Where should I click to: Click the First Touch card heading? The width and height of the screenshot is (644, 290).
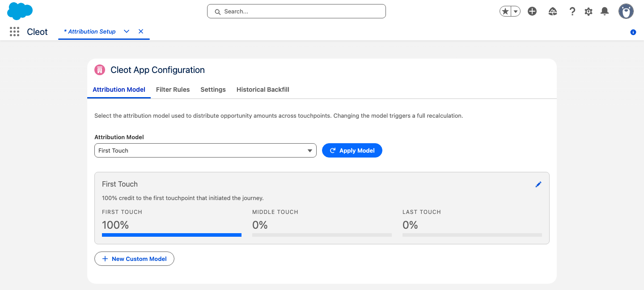[x=120, y=184]
